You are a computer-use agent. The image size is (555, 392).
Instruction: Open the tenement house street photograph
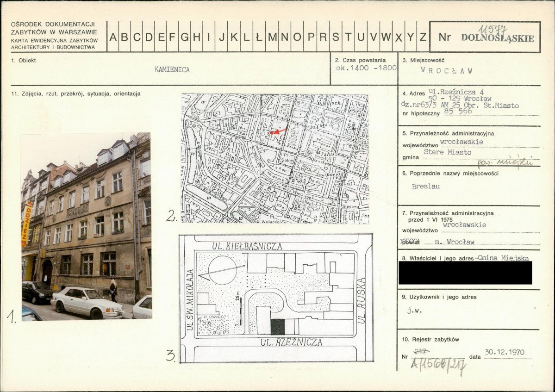(x=87, y=226)
